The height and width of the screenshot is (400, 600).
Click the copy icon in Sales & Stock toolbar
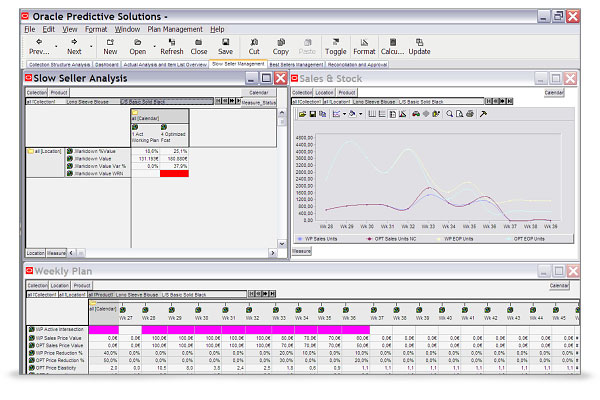323,114
